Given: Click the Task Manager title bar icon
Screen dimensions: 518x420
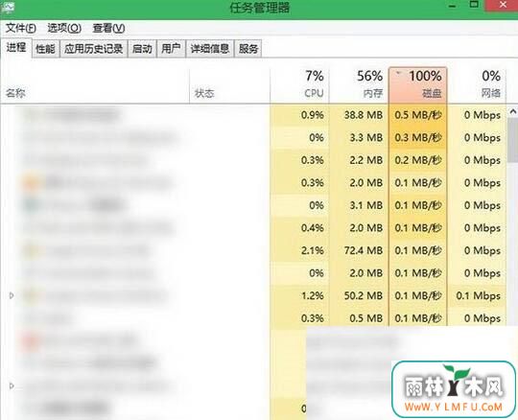Looking at the screenshot, I should [7, 7].
